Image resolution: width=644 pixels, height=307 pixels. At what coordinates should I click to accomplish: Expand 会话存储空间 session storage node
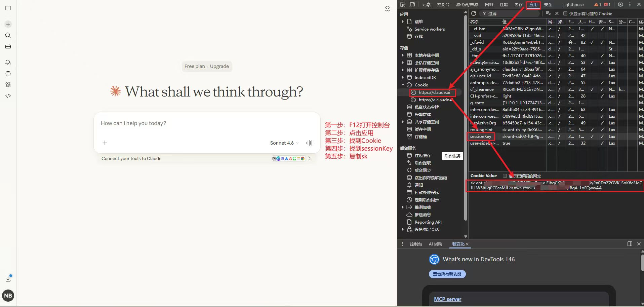coord(403,63)
